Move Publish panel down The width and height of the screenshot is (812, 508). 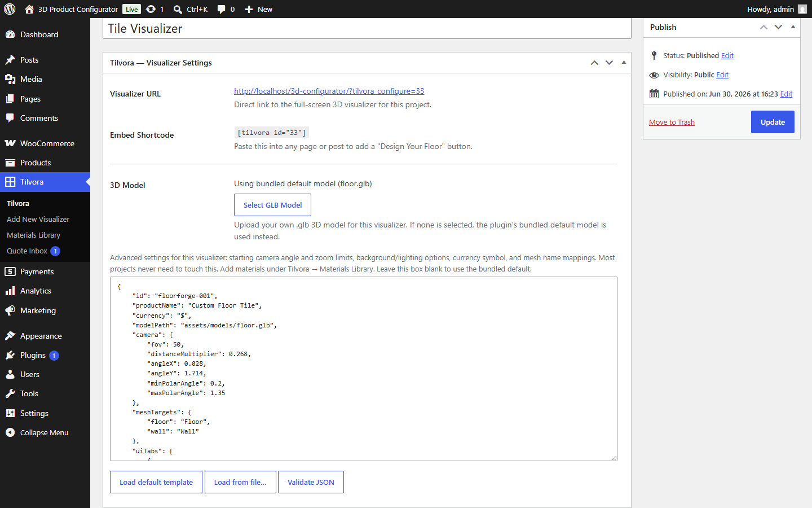778,27
